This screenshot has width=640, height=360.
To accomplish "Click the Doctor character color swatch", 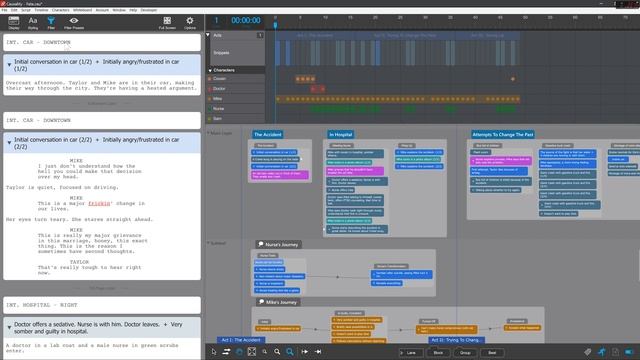I will click(210, 89).
